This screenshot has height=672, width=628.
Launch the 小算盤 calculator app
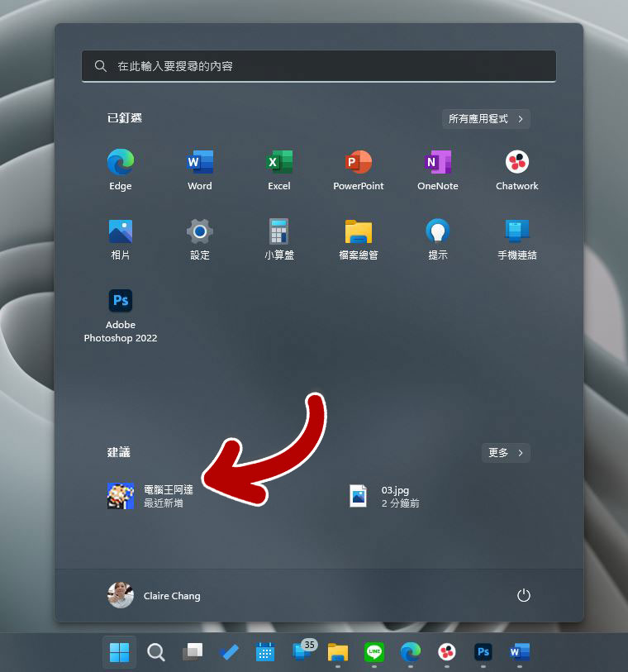point(279,239)
